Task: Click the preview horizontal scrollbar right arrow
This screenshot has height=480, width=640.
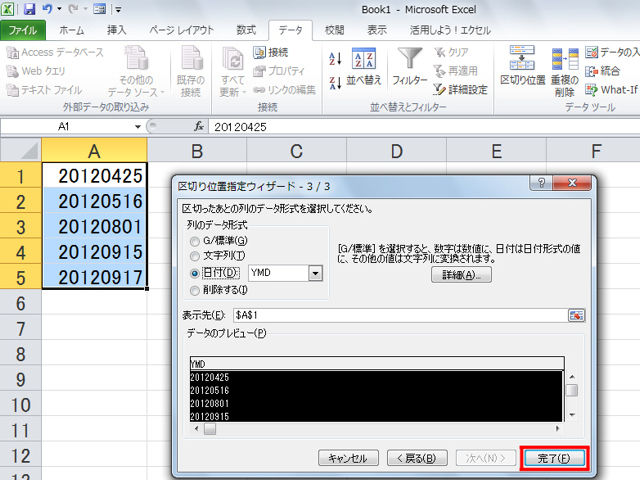Action: [x=557, y=429]
